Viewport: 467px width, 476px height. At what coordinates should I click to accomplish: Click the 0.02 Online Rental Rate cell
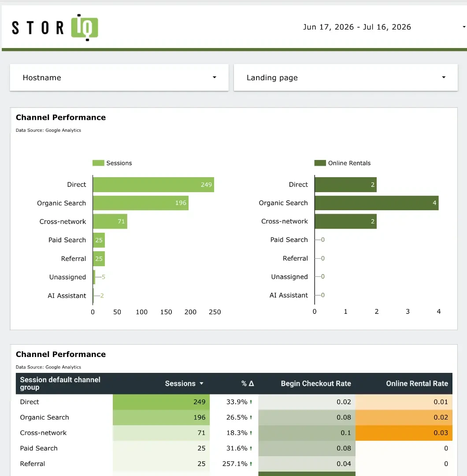click(404, 417)
